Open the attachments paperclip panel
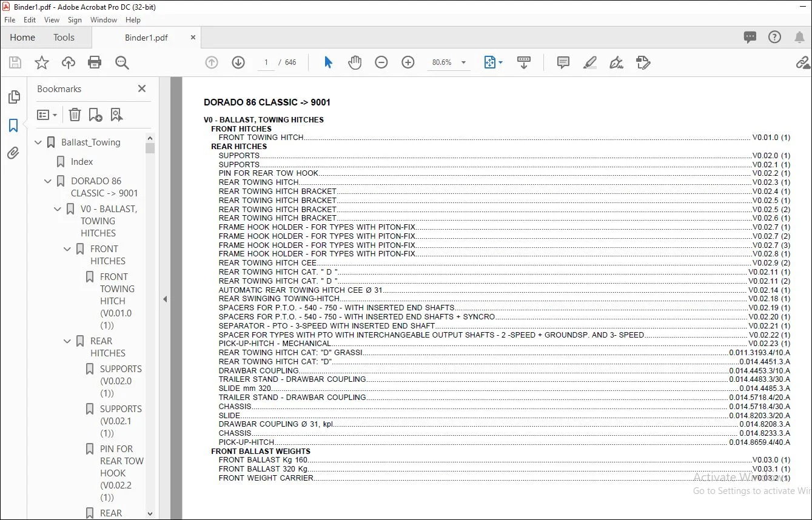Screen dimensions: 812x520 click(x=13, y=153)
